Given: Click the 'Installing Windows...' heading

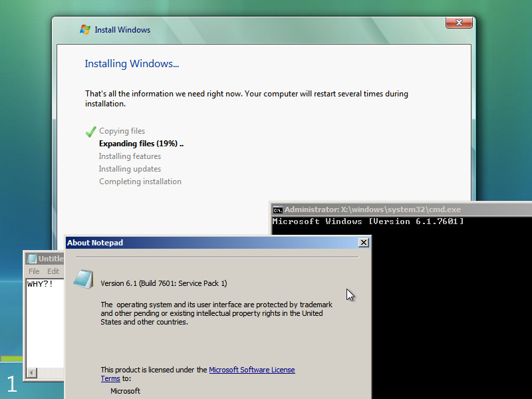Looking at the screenshot, I should [x=132, y=64].
